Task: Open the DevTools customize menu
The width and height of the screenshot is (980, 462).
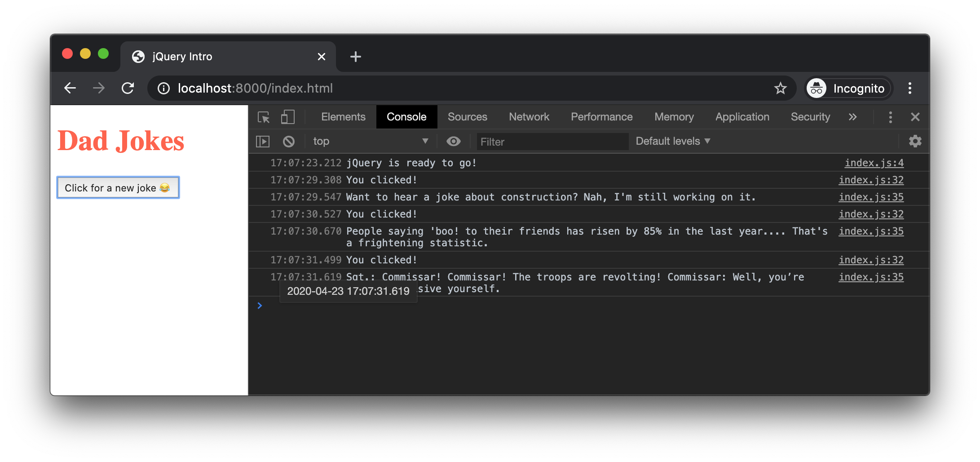Action: tap(890, 117)
